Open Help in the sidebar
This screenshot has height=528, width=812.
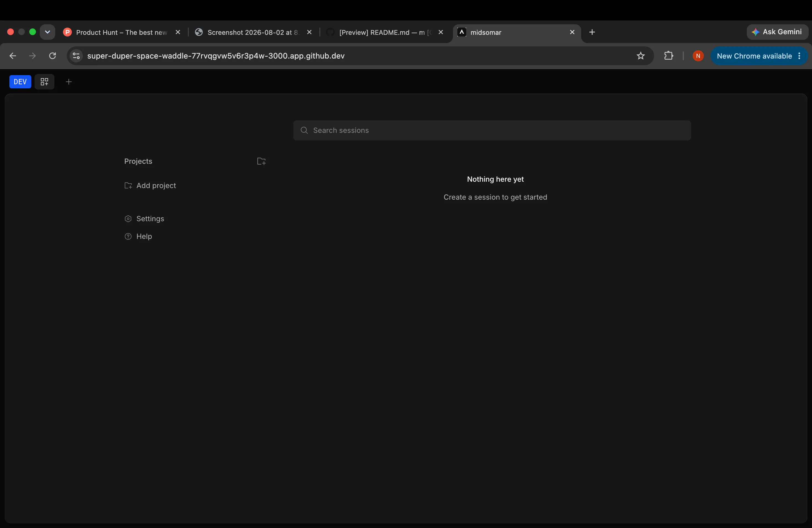click(x=138, y=236)
